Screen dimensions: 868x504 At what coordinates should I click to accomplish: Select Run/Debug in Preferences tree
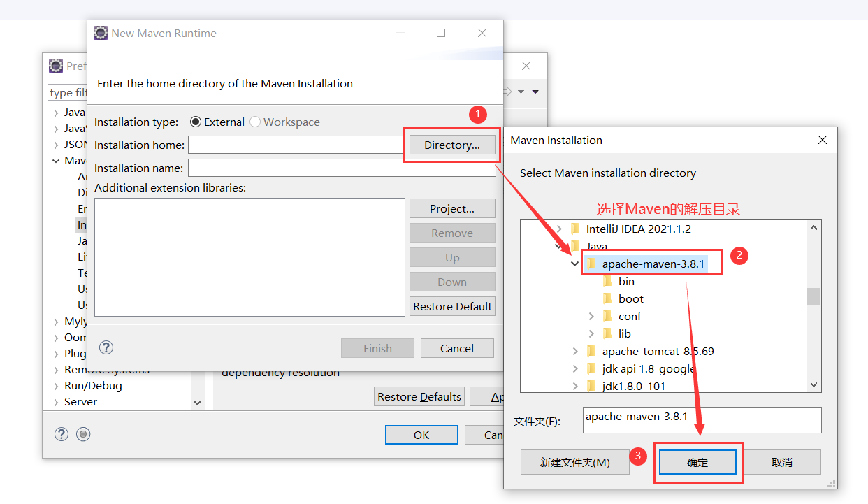[93, 386]
